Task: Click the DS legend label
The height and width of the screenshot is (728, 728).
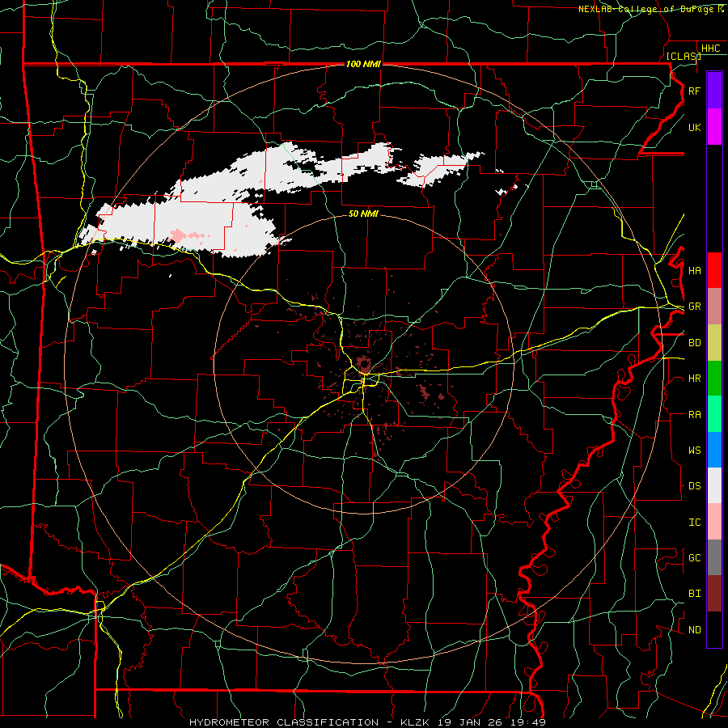Action: 694,486
